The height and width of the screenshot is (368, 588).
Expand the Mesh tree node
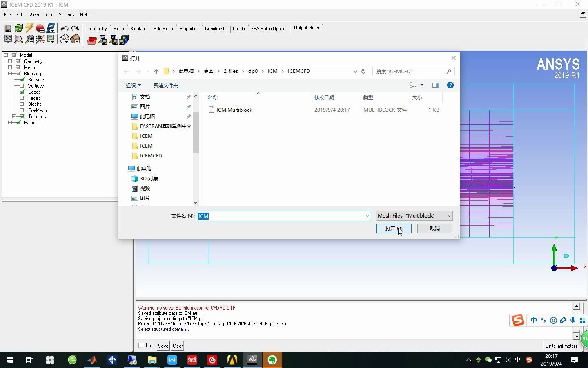point(10,67)
